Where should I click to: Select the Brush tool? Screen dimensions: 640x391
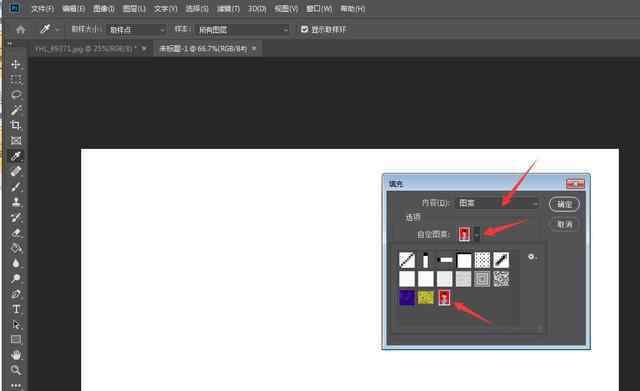pos(16,187)
